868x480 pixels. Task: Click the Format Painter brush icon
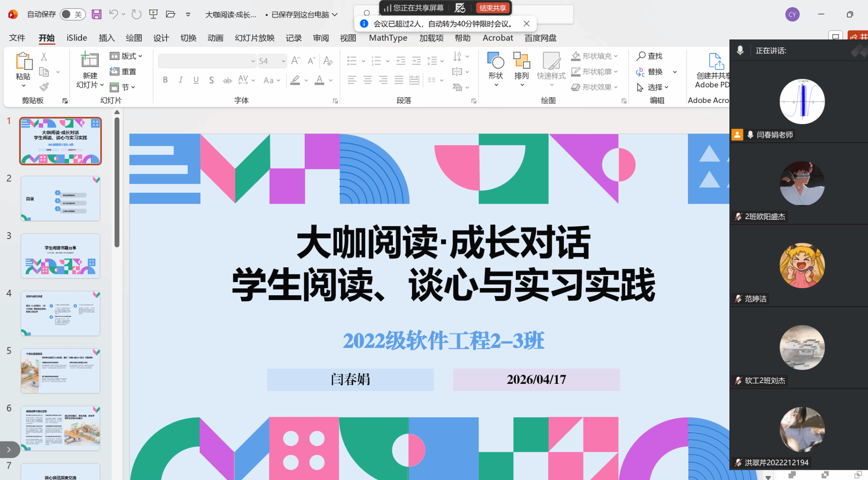click(x=44, y=87)
